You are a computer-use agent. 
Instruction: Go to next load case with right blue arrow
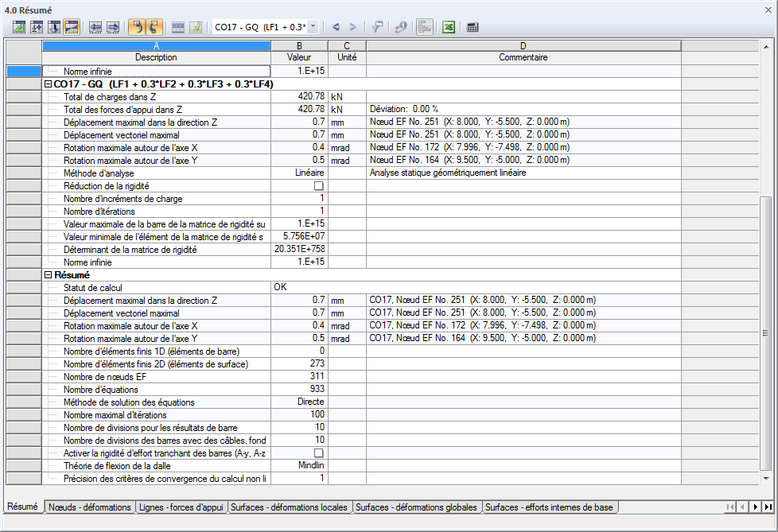point(352,27)
